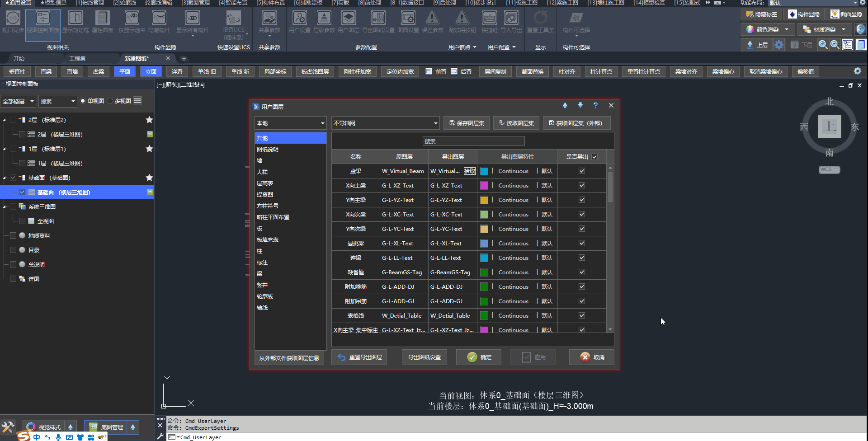Viewport: 868px width, 441px height.
Task: Switch to the [5]构件布置 ribbon tab
Action: point(270,3)
